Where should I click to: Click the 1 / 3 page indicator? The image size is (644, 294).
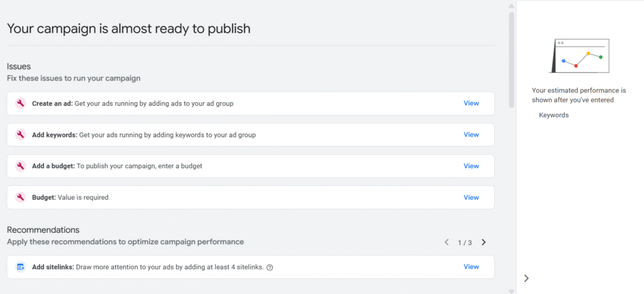465,242
